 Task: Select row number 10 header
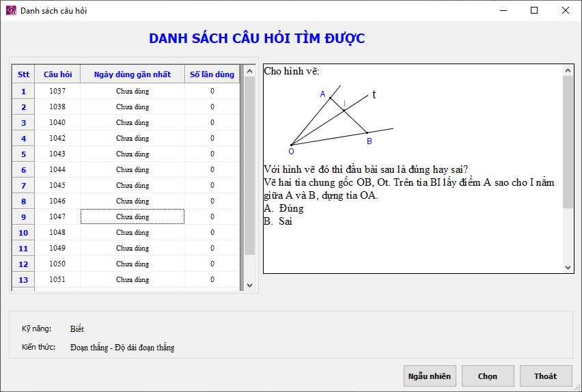(23, 232)
